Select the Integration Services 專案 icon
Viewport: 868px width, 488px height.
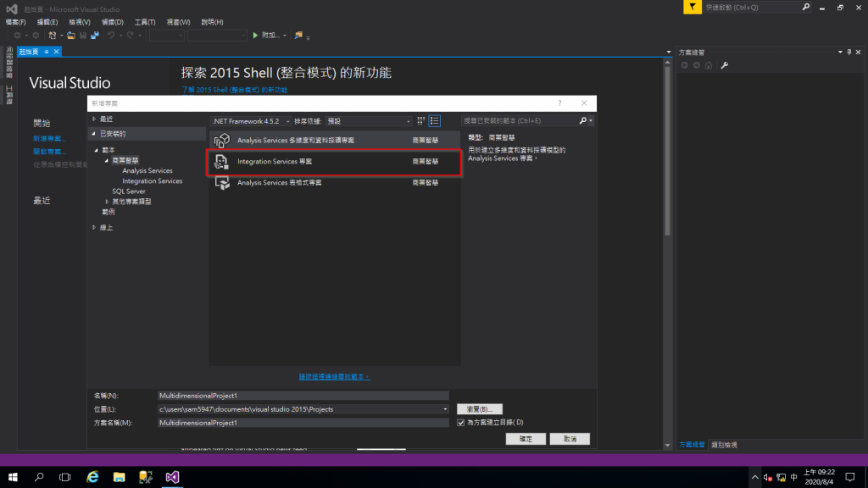pyautogui.click(x=221, y=162)
